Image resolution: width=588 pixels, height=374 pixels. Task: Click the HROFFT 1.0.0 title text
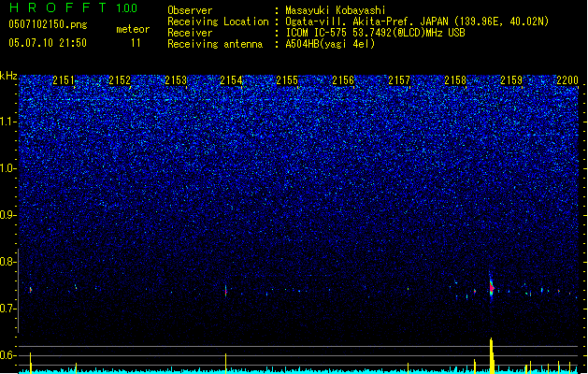point(73,7)
